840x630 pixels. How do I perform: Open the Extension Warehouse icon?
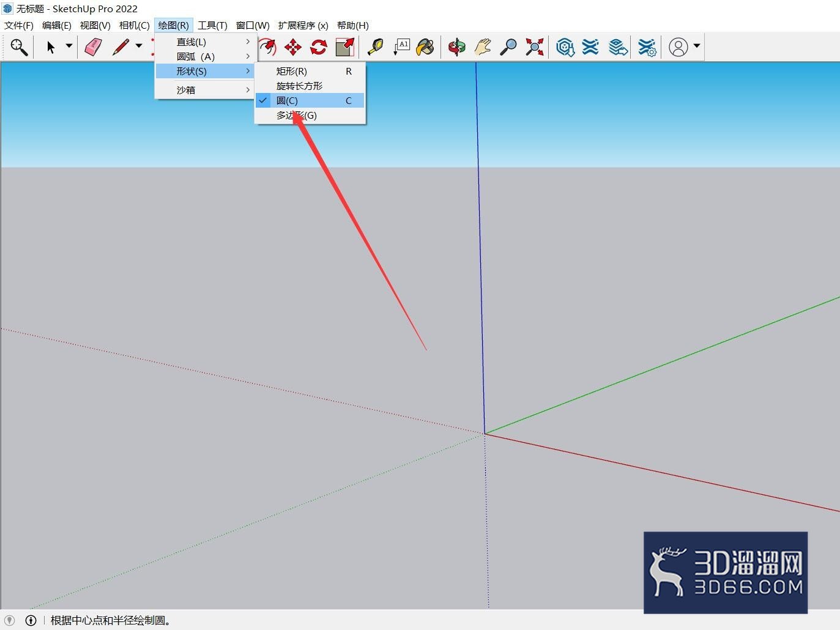tap(590, 47)
